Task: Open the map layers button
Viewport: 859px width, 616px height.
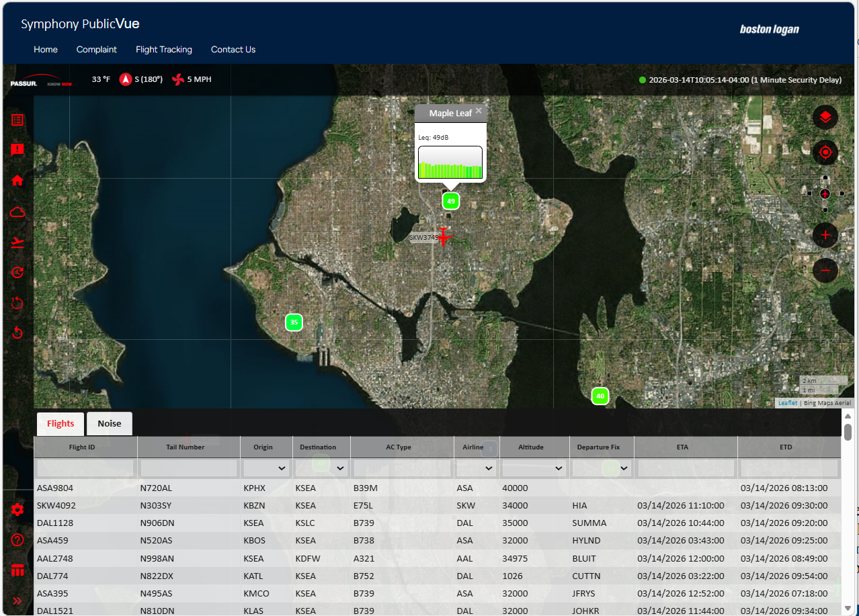Action: [x=825, y=118]
